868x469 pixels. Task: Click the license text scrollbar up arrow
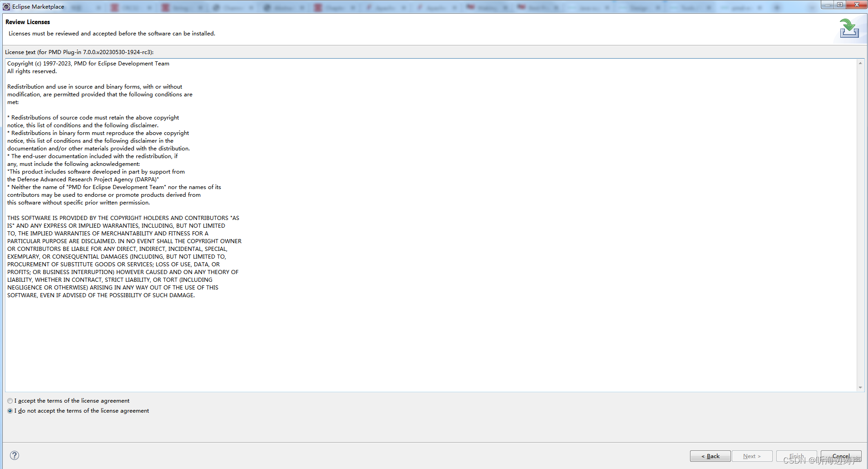click(x=860, y=63)
